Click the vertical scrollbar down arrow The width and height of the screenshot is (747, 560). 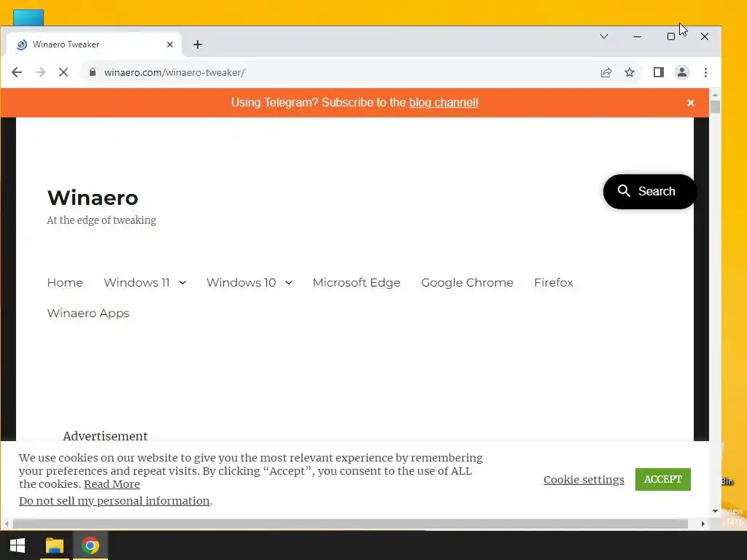pos(715,511)
